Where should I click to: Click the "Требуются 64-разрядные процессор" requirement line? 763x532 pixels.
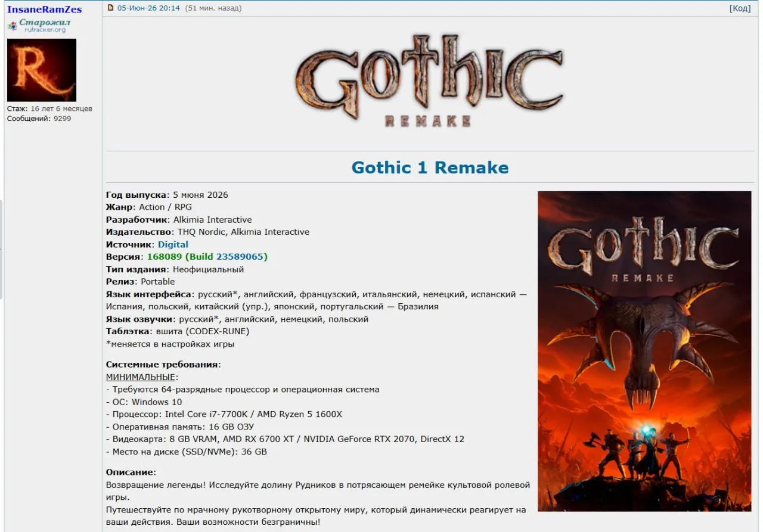point(243,390)
